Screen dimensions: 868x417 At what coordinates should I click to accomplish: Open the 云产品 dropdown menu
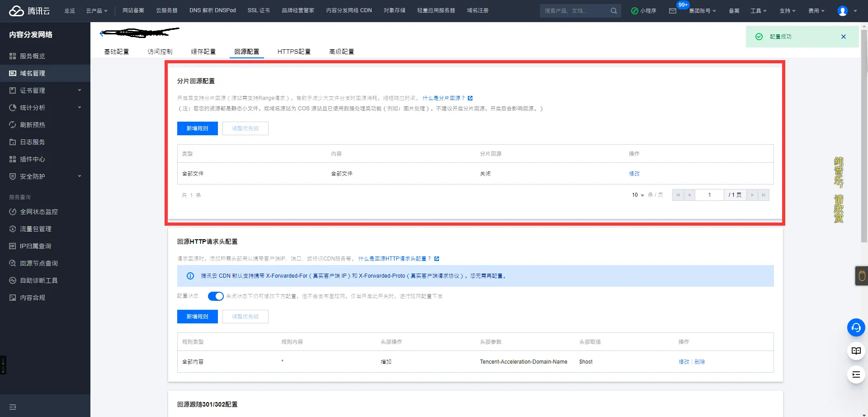click(x=96, y=10)
